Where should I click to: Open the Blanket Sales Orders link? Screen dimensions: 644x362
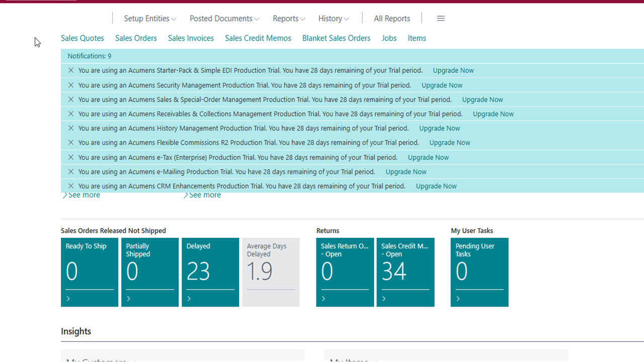click(336, 38)
